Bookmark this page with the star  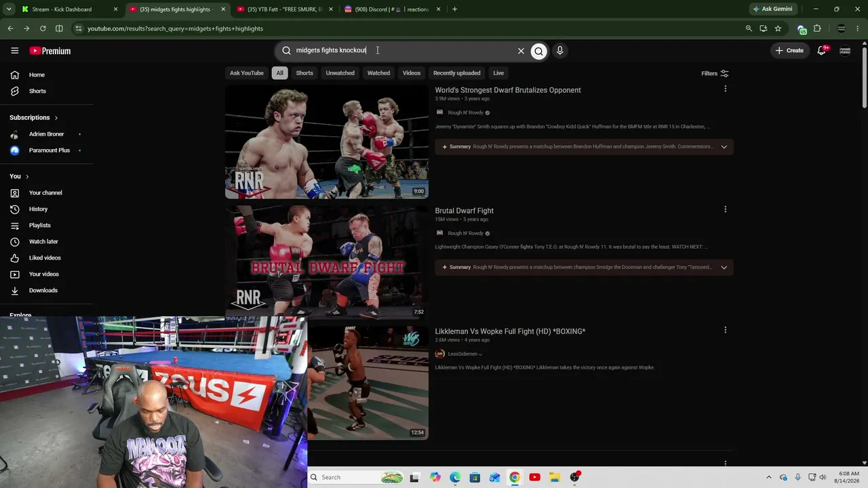(x=778, y=28)
